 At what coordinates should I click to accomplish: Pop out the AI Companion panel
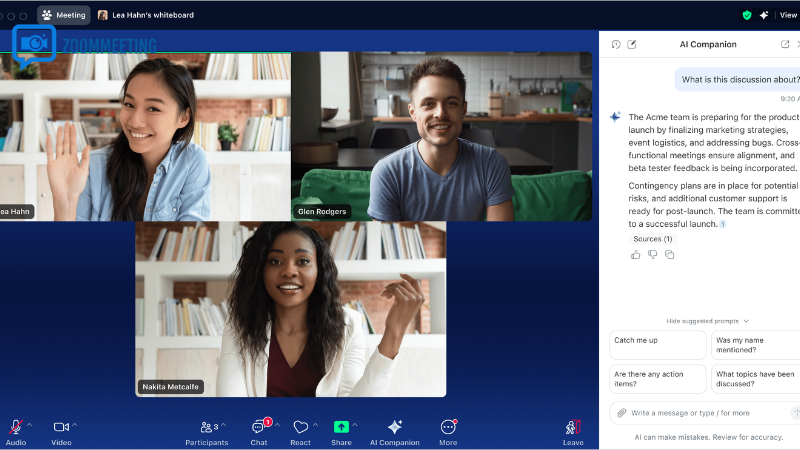click(785, 44)
